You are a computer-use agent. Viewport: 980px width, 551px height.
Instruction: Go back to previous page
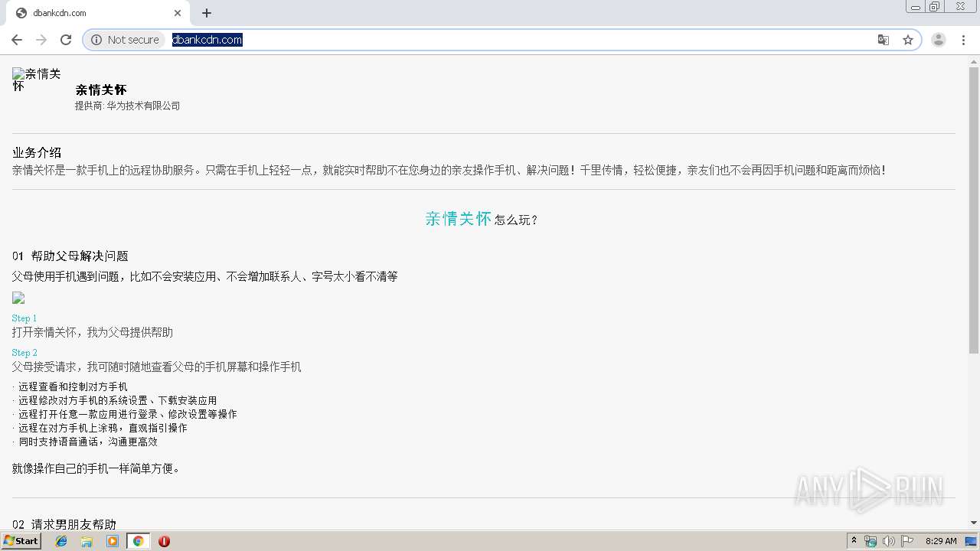(x=17, y=40)
